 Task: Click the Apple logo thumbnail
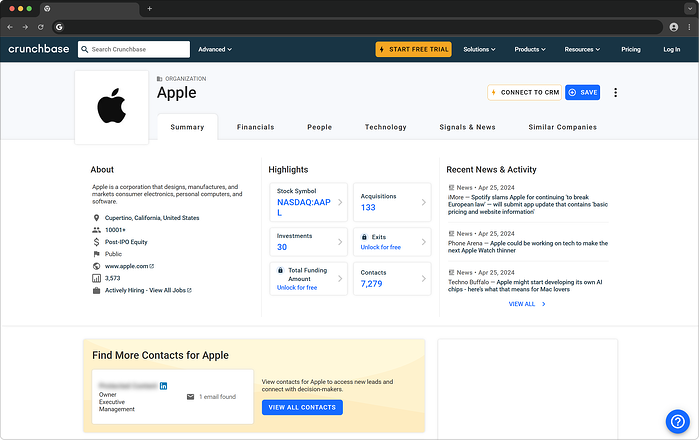pyautogui.click(x=111, y=107)
